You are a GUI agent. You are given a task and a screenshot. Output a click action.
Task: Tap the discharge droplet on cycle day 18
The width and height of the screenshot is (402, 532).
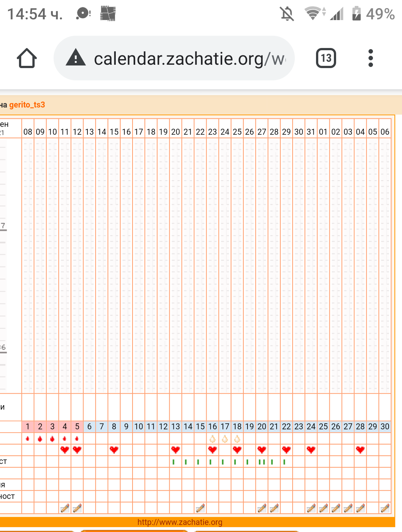[x=237, y=439]
